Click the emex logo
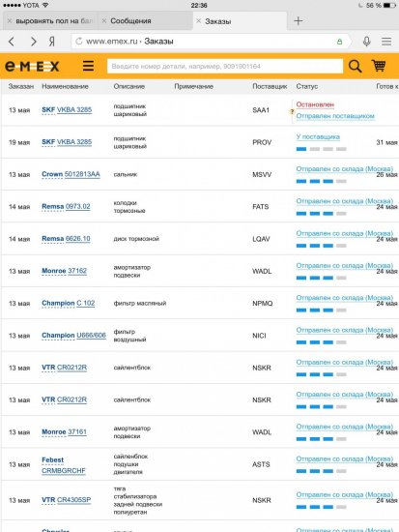 [32, 66]
